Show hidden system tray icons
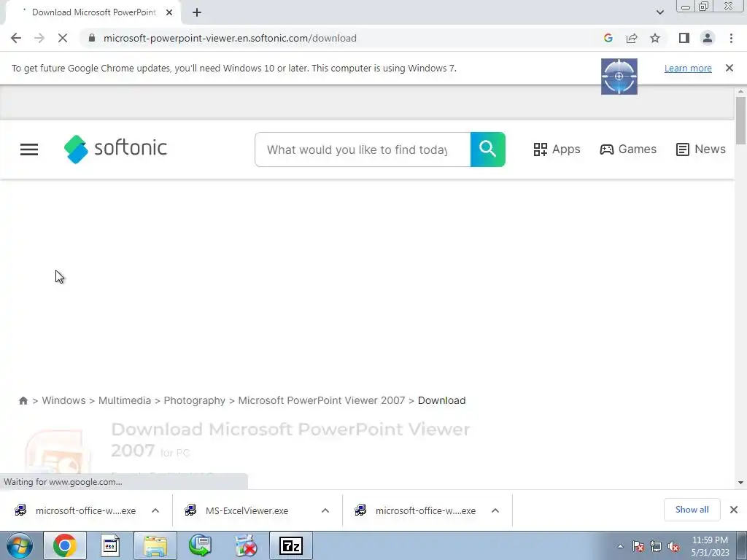This screenshot has height=560, width=747. 620,546
